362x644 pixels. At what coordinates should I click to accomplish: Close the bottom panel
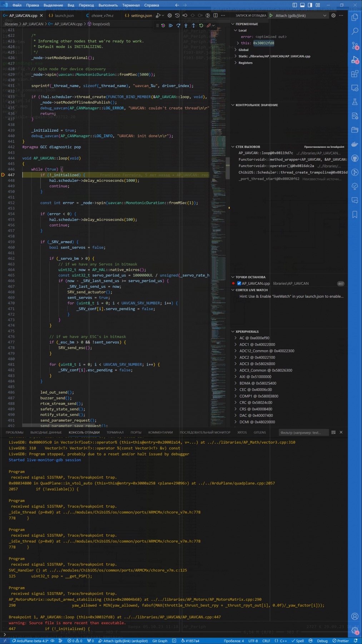[x=341, y=432]
